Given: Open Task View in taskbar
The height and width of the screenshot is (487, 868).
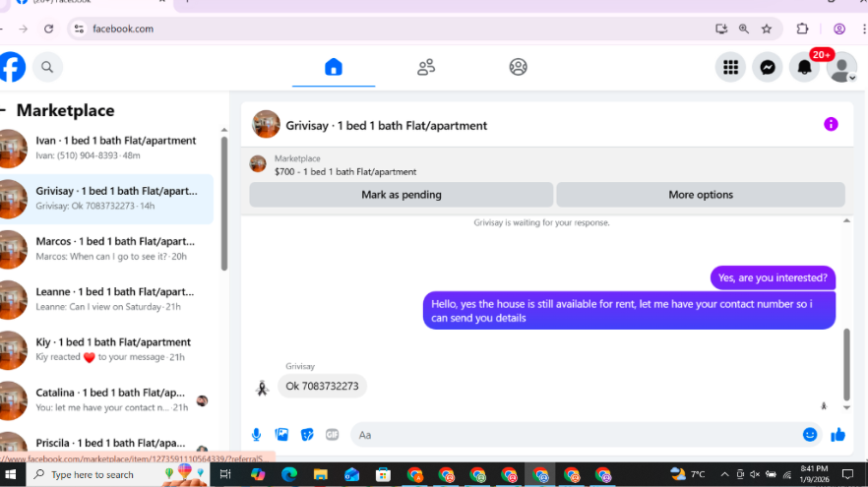Looking at the screenshot, I should 225,474.
